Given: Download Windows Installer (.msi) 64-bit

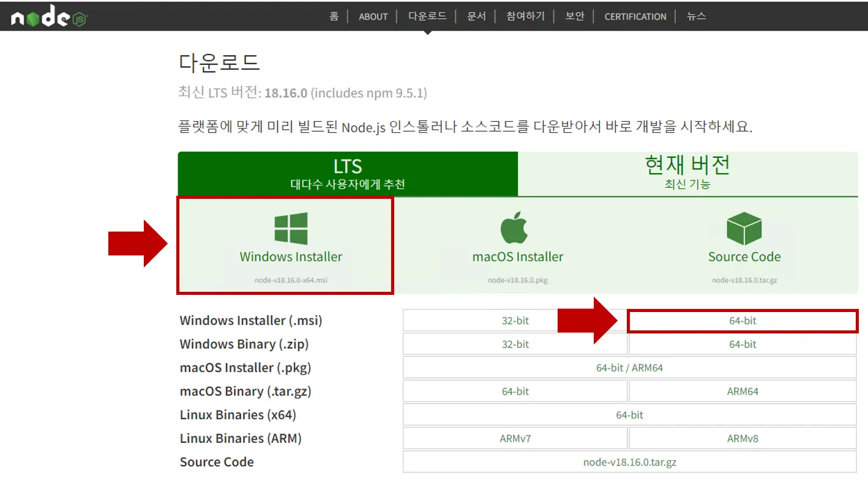Looking at the screenshot, I should coord(743,321).
